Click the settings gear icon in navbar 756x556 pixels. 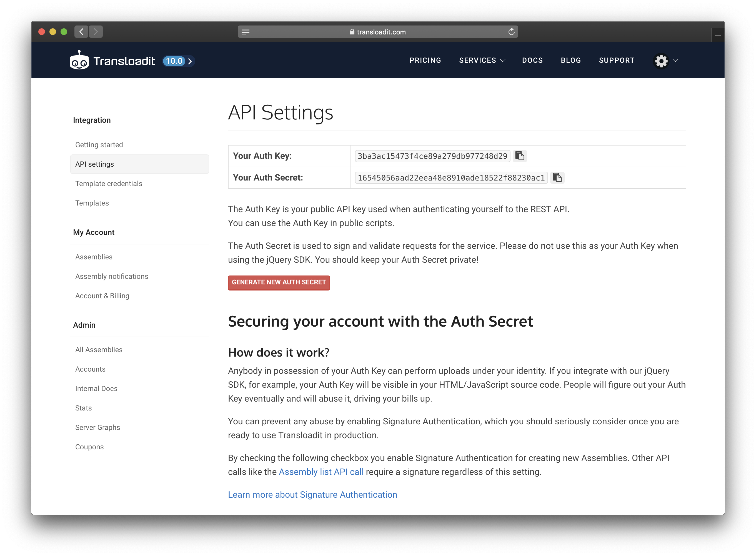click(x=662, y=61)
